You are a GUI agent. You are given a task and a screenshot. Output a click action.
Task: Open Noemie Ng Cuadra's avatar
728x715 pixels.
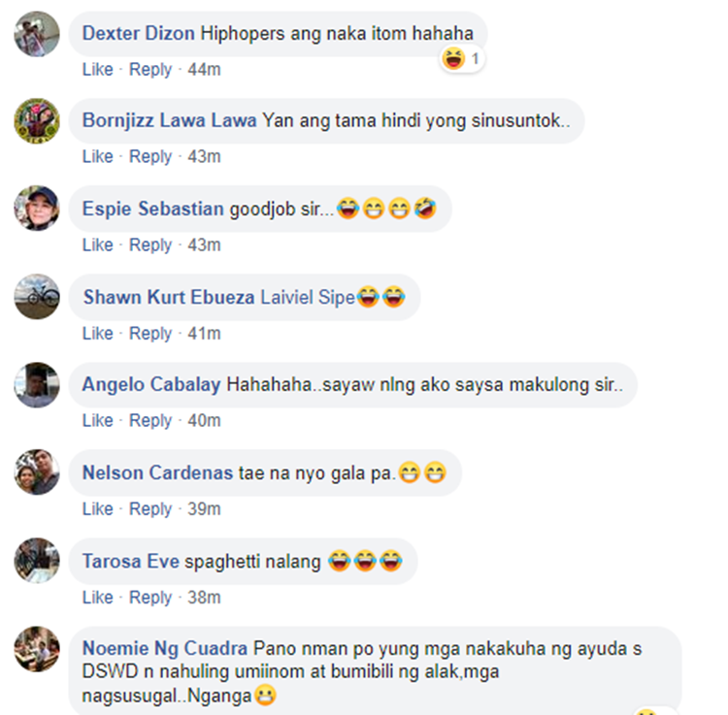[x=37, y=649]
